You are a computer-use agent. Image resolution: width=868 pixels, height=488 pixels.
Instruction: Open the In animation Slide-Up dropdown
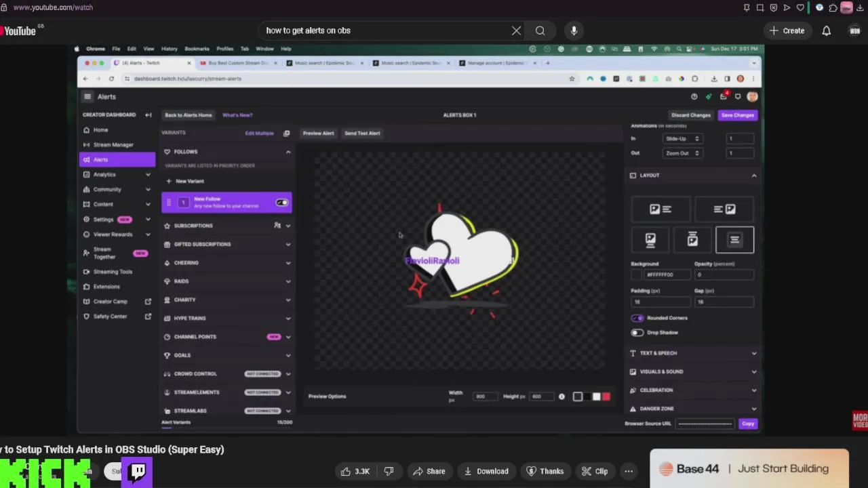(x=682, y=138)
